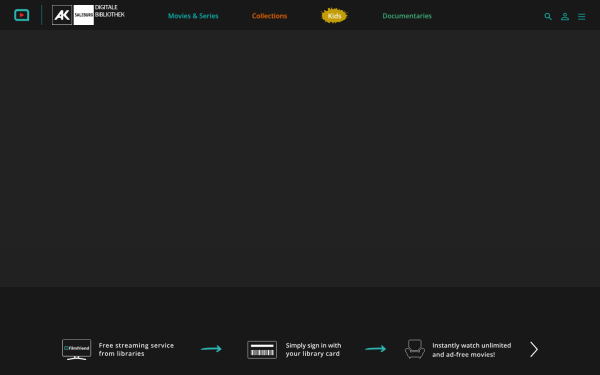The image size is (600, 375).
Task: Open the Documentaries section
Action: (x=407, y=16)
